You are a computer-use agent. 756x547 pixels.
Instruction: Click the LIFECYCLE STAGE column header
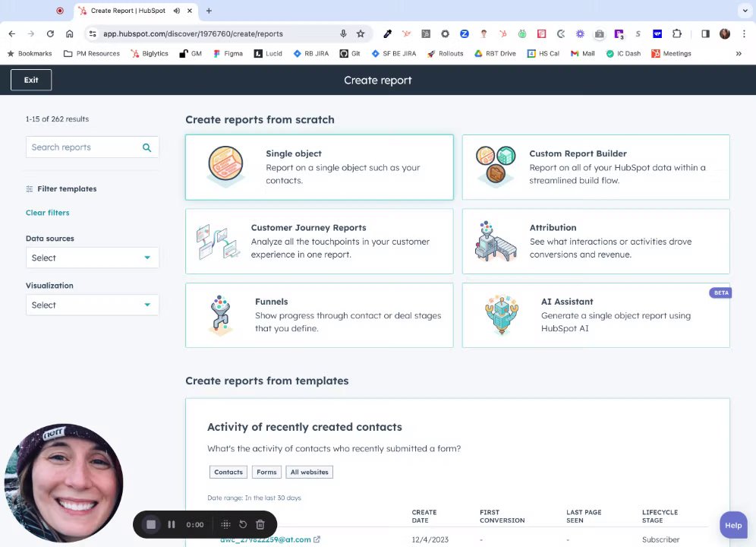(660, 516)
